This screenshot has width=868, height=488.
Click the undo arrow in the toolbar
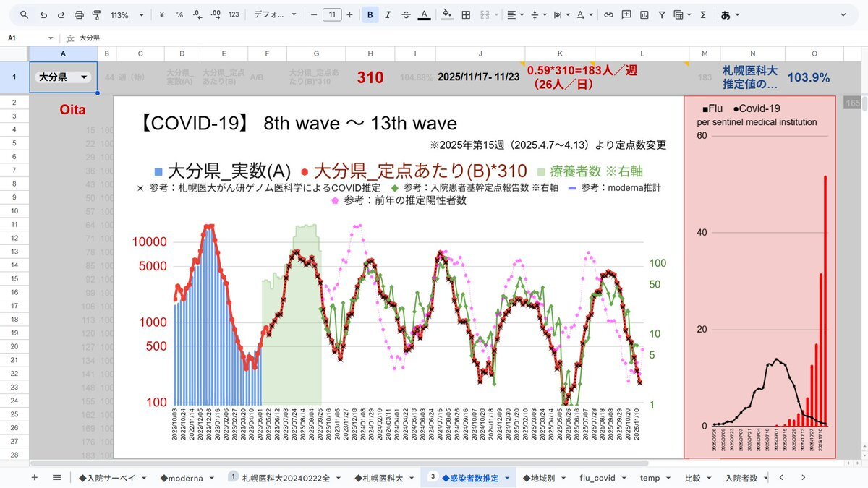[x=43, y=14]
